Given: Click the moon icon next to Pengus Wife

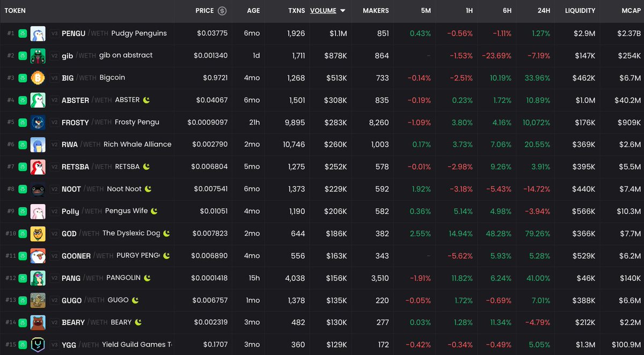Looking at the screenshot, I should [154, 211].
